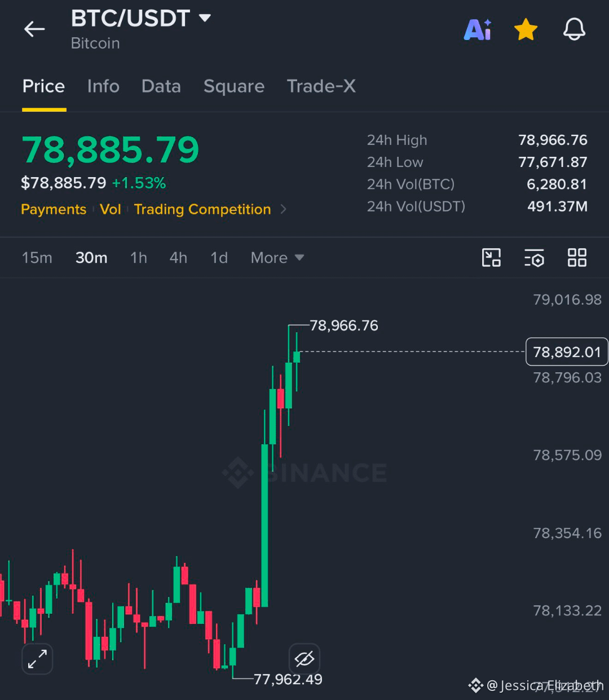This screenshot has width=609, height=700.
Task: Open the Payments tag link
Action: (54, 209)
